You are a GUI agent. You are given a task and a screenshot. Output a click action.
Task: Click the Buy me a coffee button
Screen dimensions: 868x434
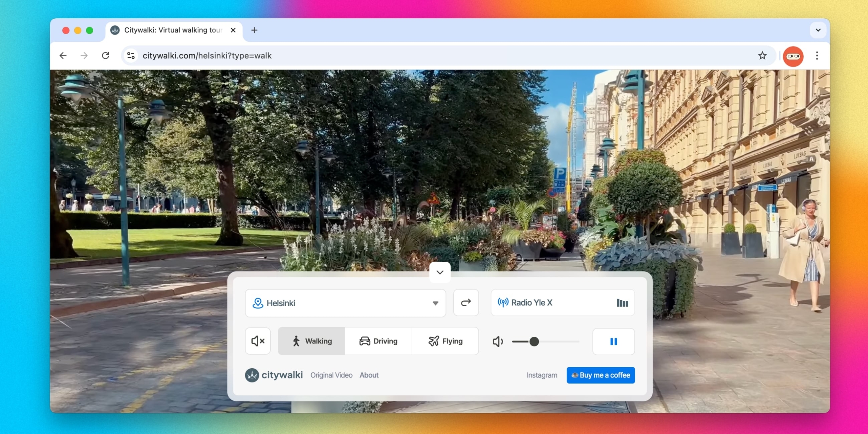pyautogui.click(x=600, y=375)
